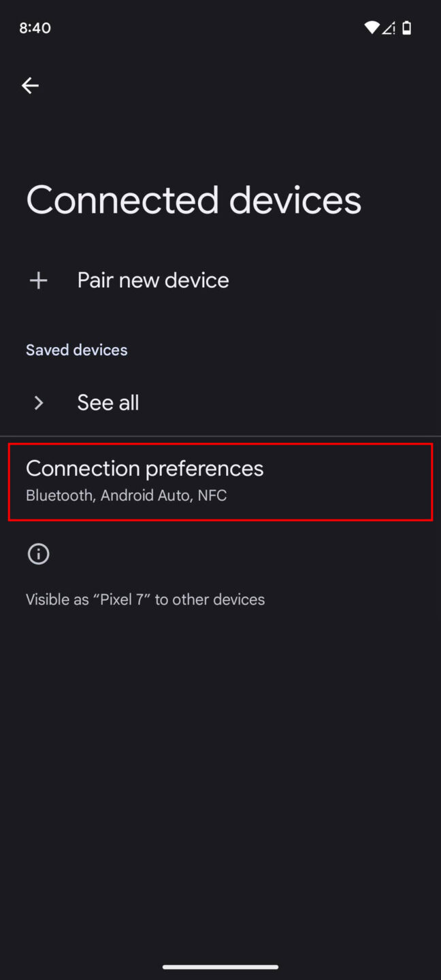This screenshot has width=441, height=980.
Task: Select the Saved devices section header
Action: pyautogui.click(x=76, y=349)
